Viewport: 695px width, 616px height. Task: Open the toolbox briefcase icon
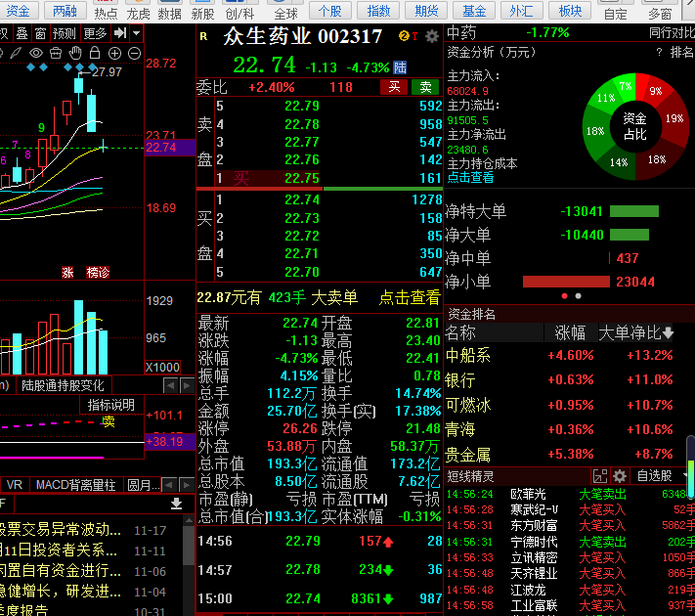[x=56, y=53]
